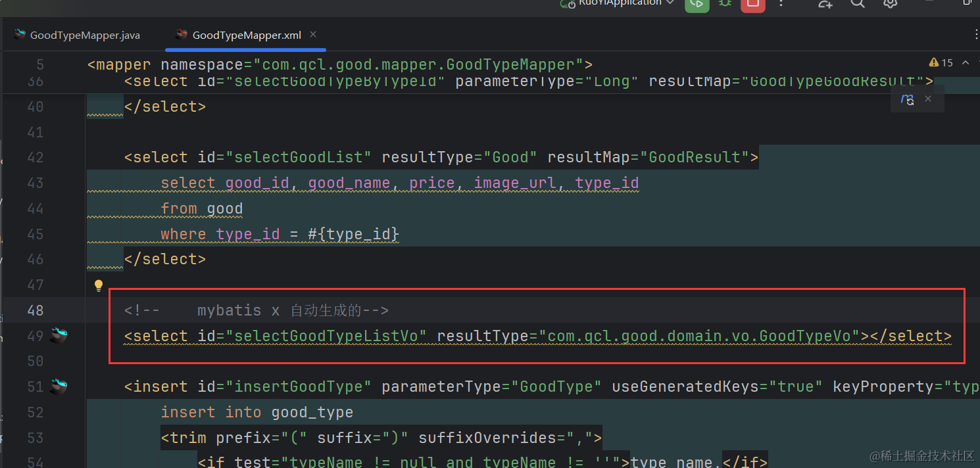The image size is (980, 468).
Task: Open IDE settings gear icon
Action: tap(890, 4)
